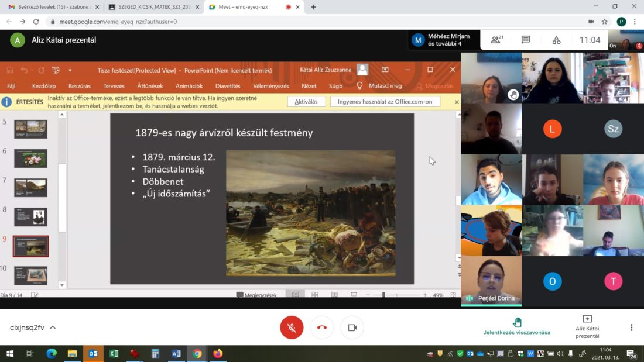Click the Mutasd meg search box
The image size is (644, 362).
(x=379, y=86)
